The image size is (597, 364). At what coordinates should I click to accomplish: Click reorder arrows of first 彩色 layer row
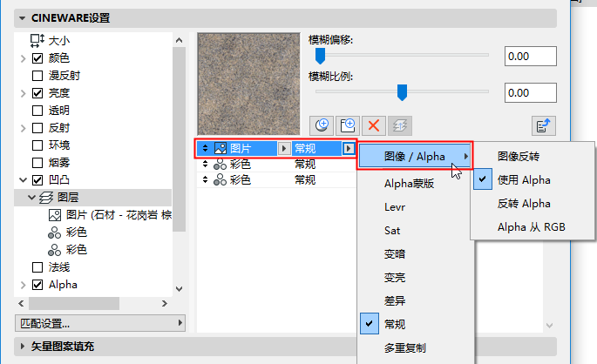[205, 165]
